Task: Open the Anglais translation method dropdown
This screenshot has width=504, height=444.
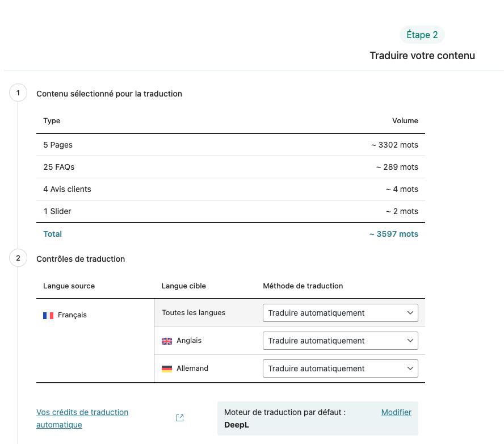Action: [x=340, y=341]
